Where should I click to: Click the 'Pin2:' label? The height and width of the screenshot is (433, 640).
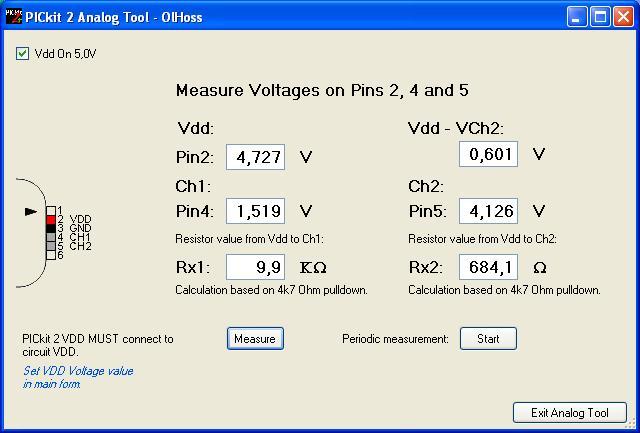click(x=195, y=158)
